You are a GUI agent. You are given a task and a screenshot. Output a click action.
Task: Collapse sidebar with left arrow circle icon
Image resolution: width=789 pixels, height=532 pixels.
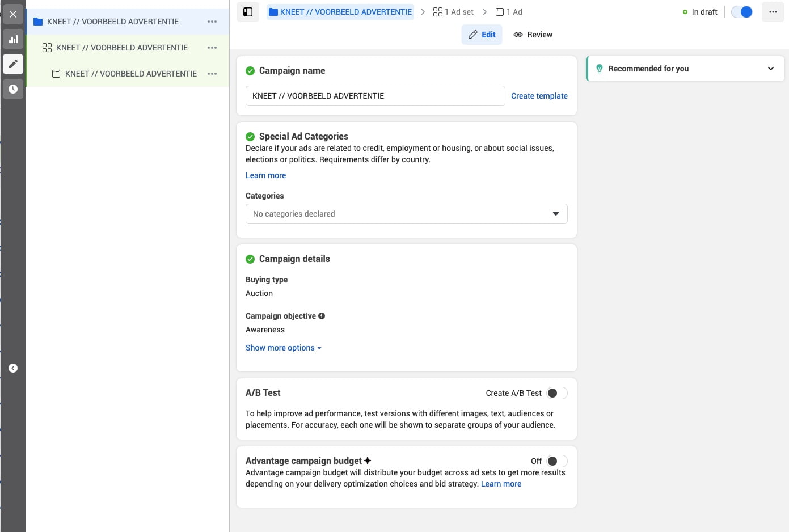(x=13, y=368)
